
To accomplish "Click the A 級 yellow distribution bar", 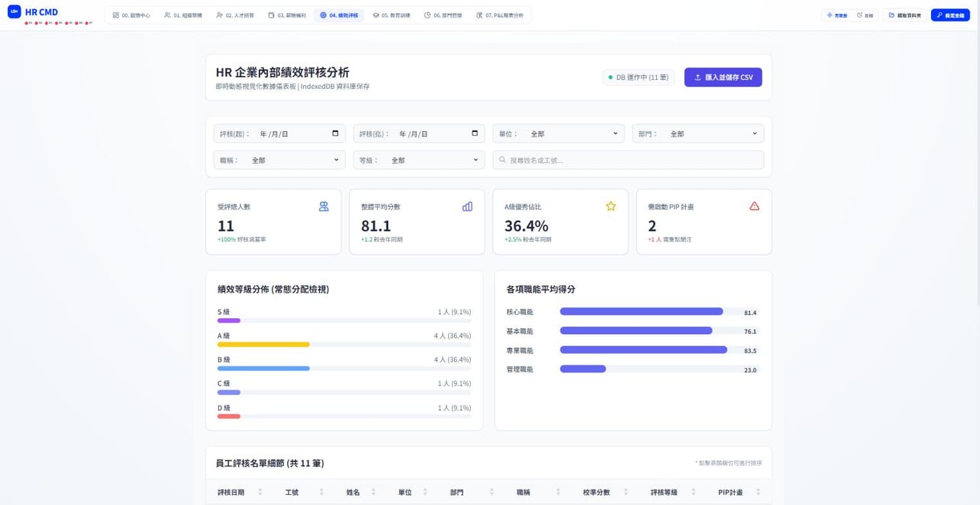I will point(263,344).
